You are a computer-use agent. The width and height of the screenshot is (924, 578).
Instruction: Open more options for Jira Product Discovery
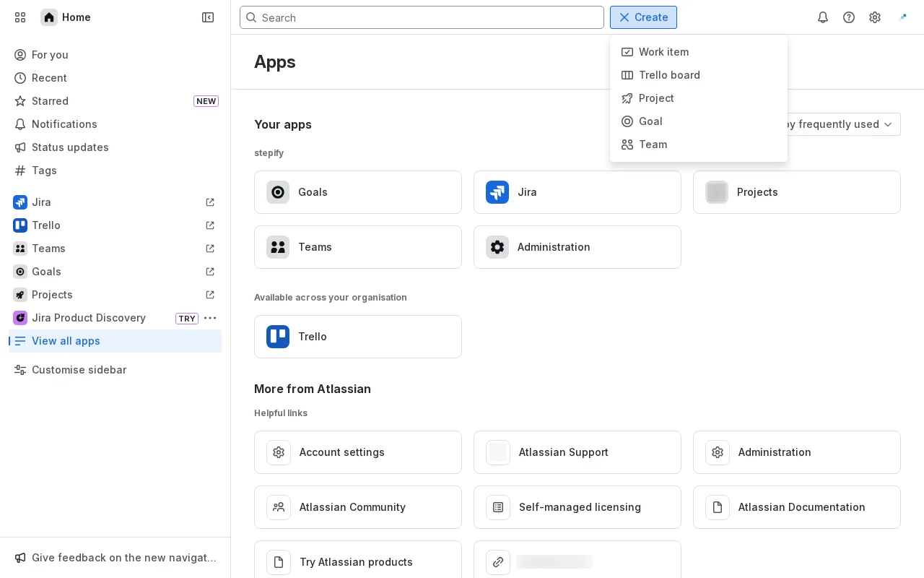[210, 318]
